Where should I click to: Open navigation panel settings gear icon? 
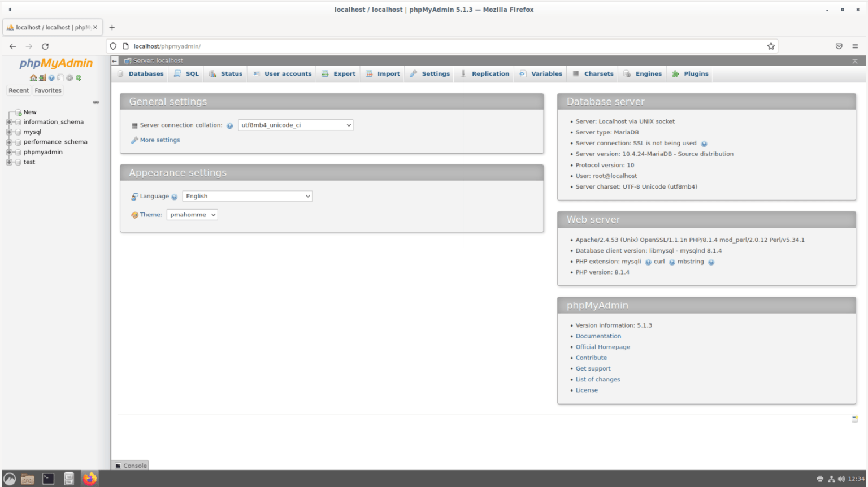70,78
